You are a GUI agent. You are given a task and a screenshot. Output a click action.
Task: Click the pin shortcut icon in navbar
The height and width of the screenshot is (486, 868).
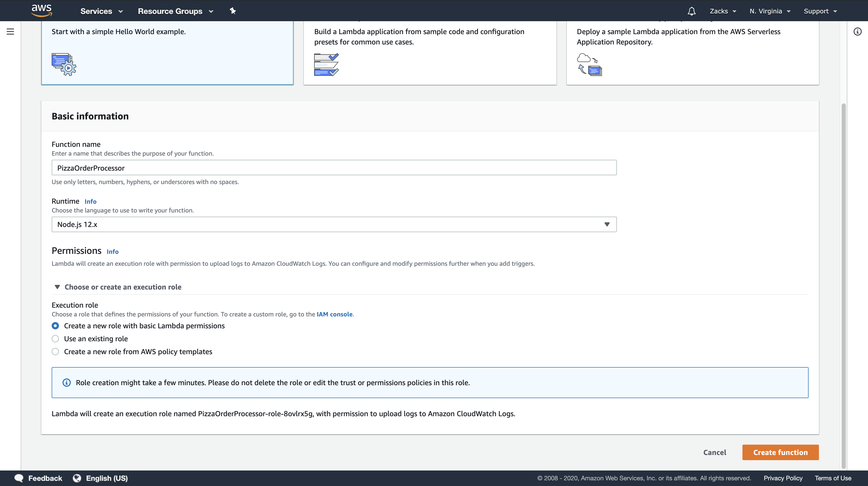233,11
